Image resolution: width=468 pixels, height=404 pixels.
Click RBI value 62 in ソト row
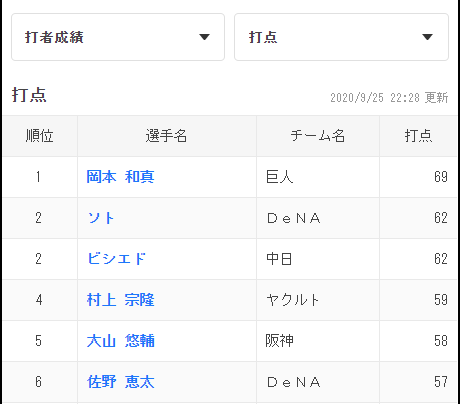point(441,218)
